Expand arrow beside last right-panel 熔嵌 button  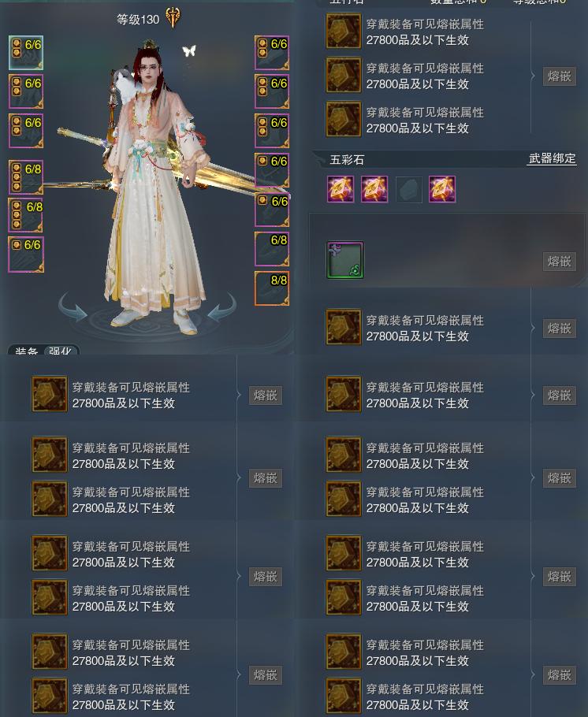coord(533,674)
